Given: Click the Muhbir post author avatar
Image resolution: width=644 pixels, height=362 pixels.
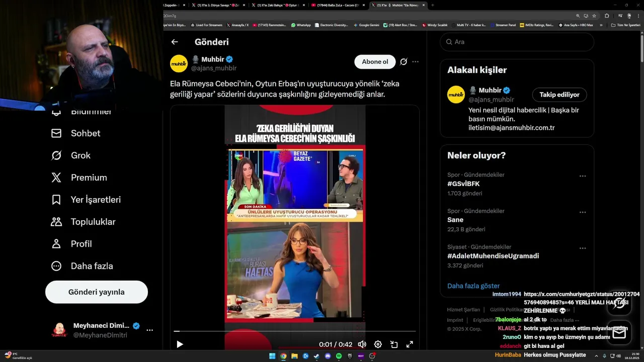Looking at the screenshot, I should click(x=179, y=63).
